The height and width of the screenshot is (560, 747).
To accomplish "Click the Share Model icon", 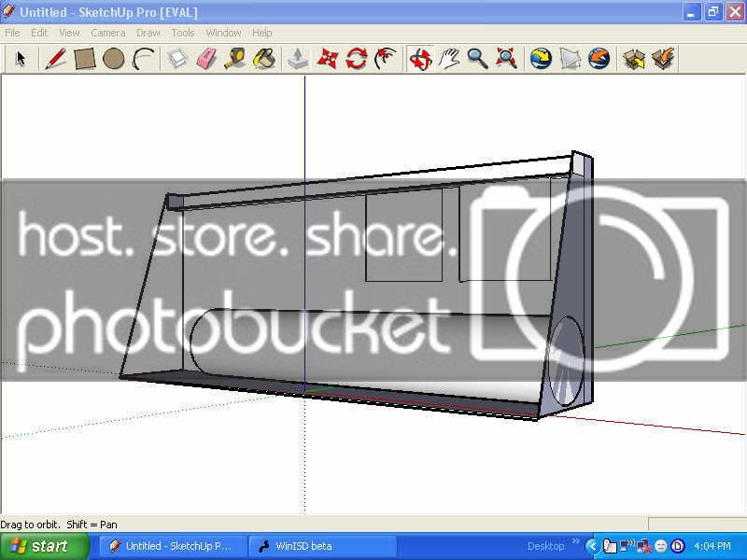I will (x=664, y=59).
